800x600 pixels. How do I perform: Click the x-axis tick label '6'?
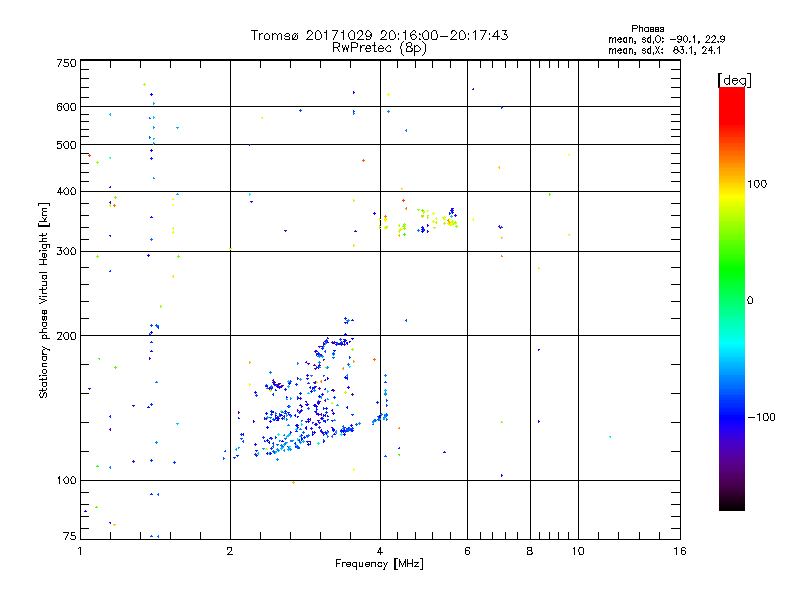click(467, 551)
